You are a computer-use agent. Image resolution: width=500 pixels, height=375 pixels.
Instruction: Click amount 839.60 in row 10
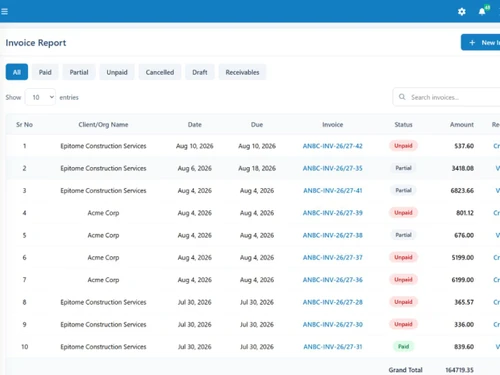coord(464,347)
